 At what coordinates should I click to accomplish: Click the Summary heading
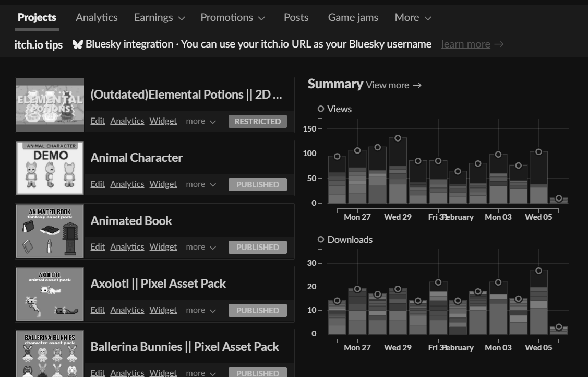pos(335,84)
